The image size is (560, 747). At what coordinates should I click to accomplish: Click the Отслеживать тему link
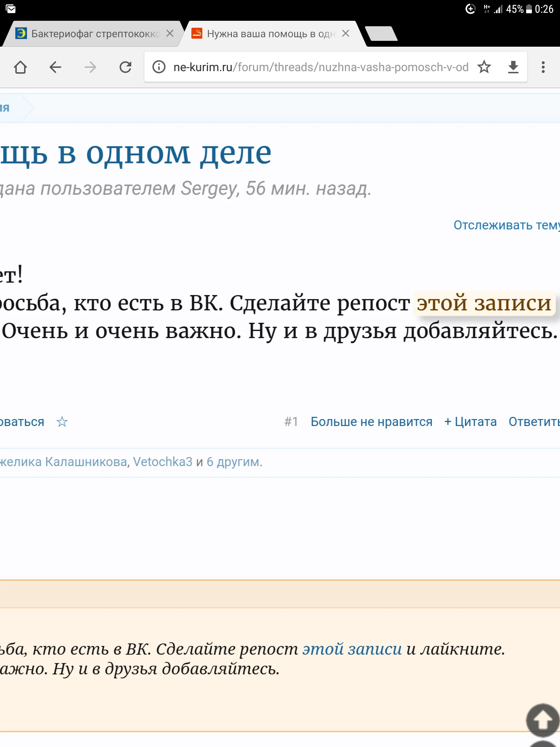point(506,225)
